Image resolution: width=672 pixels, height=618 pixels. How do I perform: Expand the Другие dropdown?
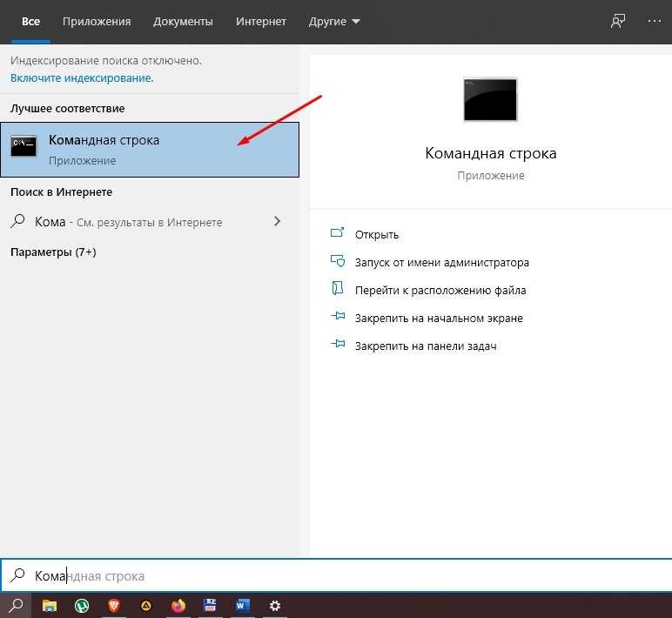click(334, 22)
